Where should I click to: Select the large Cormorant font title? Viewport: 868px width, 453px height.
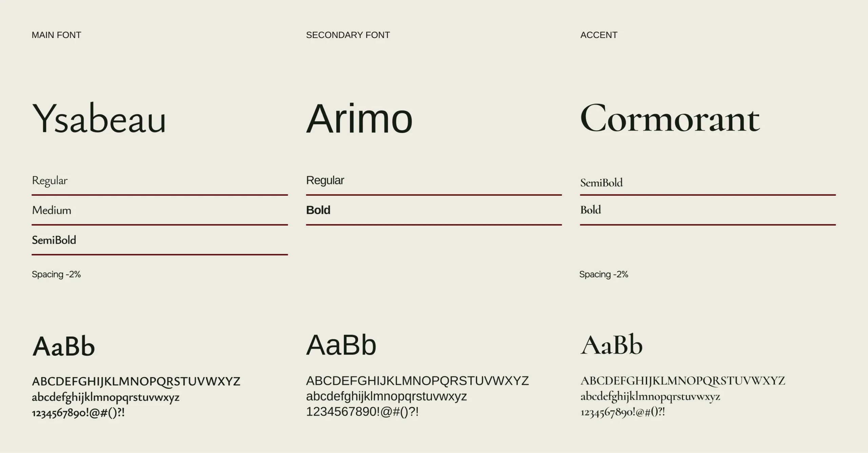(670, 119)
